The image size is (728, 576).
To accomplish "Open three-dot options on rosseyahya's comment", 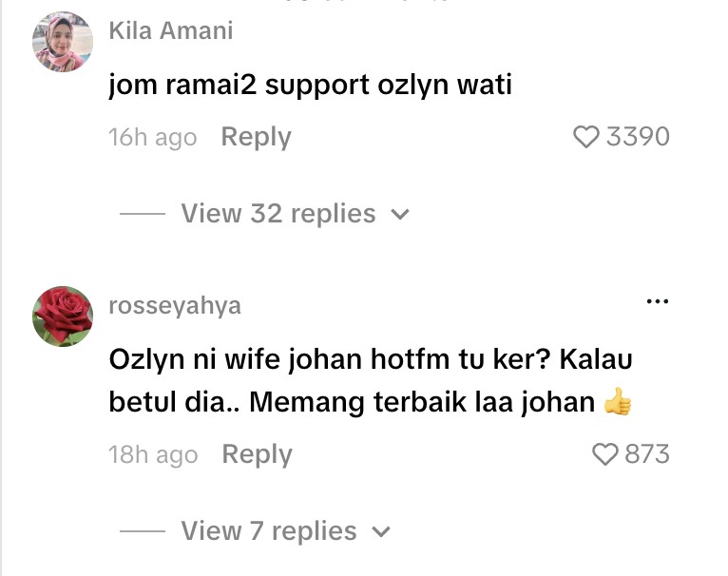I will 658,301.
